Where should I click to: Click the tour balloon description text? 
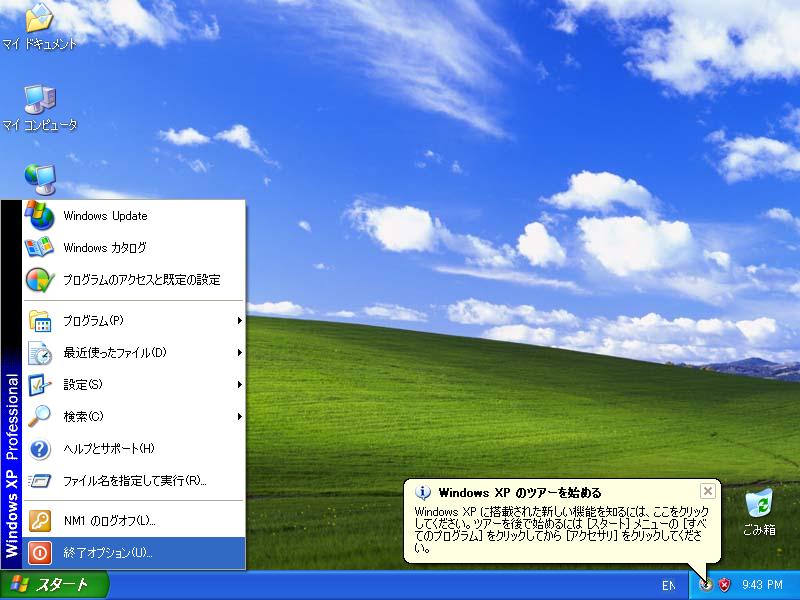click(561, 530)
